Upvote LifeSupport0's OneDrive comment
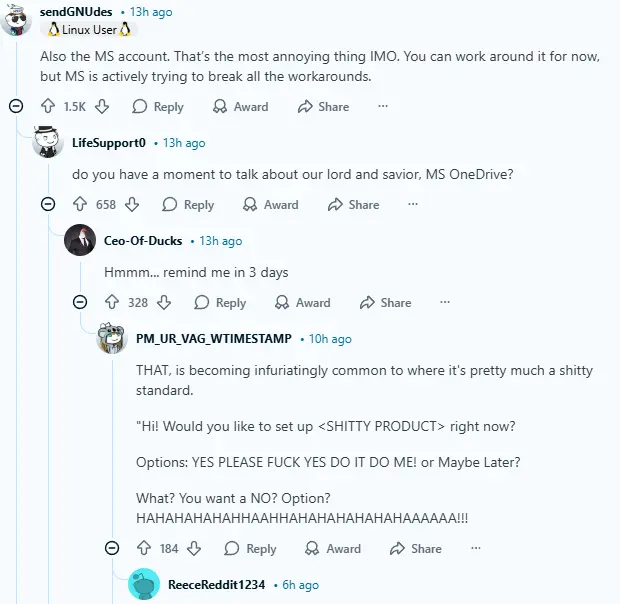The height and width of the screenshot is (604, 620). tap(80, 204)
